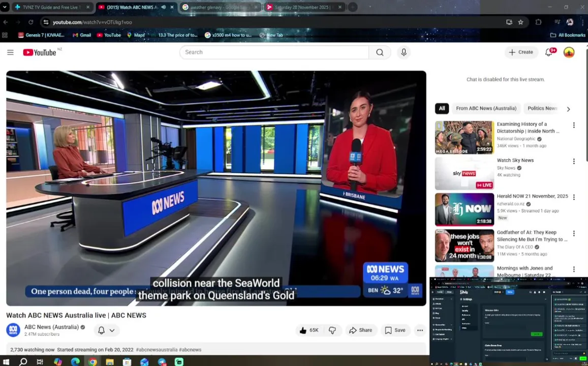The height and width of the screenshot is (366, 588).
Task: Click the address bar URL
Action: [x=92, y=22]
